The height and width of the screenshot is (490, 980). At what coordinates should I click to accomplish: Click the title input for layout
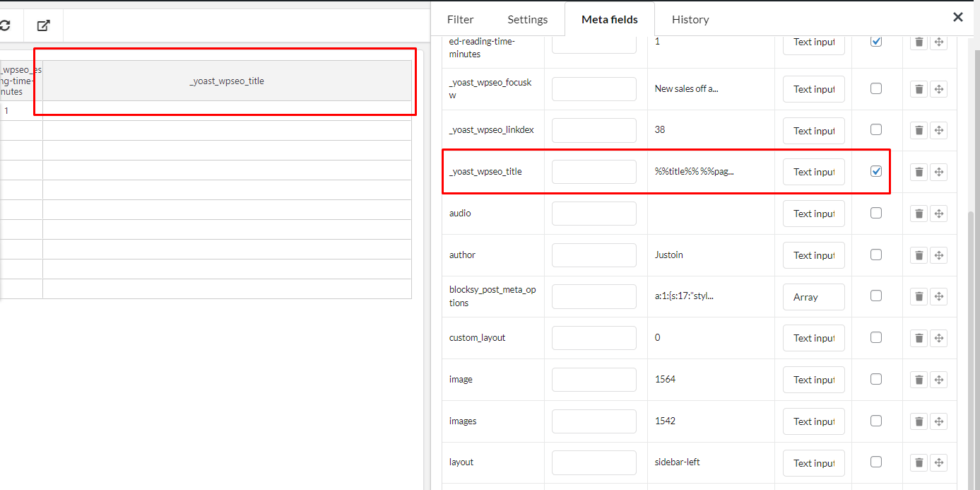click(x=594, y=462)
